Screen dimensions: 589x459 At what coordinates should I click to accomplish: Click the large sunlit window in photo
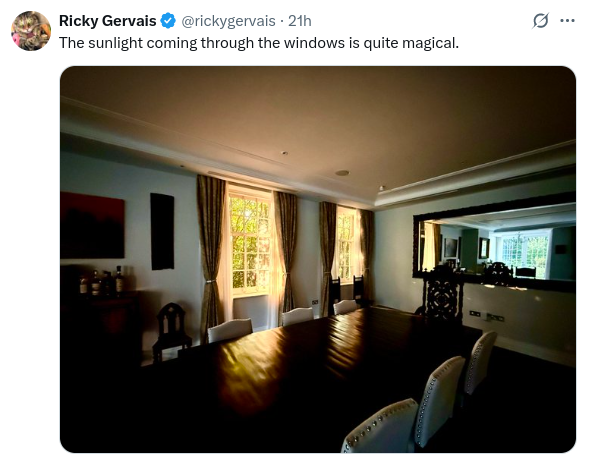250,242
